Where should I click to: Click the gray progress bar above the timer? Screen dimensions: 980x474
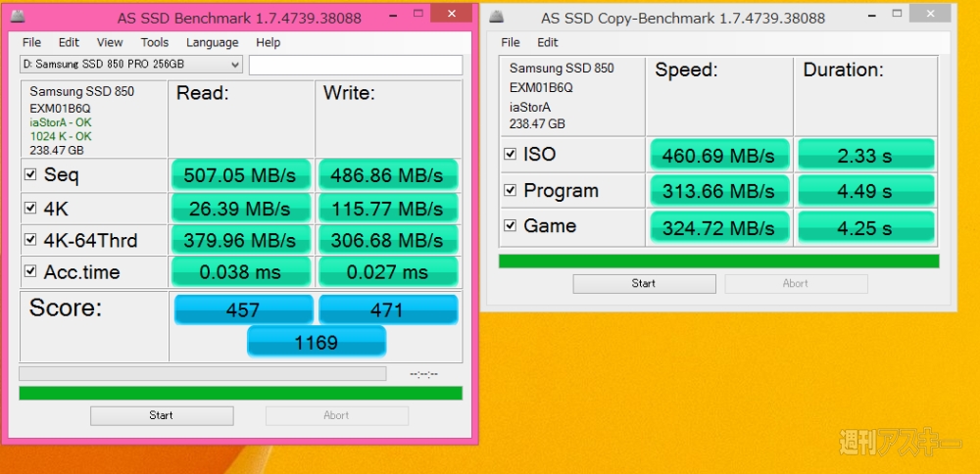[203, 373]
